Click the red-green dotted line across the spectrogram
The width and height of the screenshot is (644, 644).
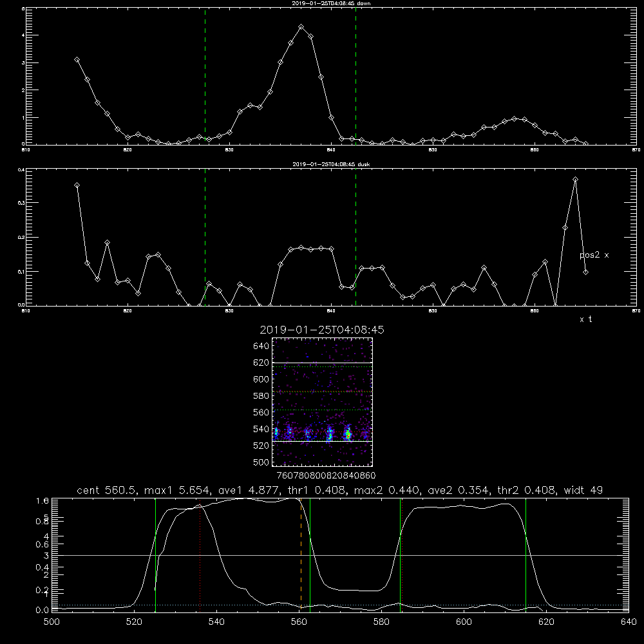[322, 392]
